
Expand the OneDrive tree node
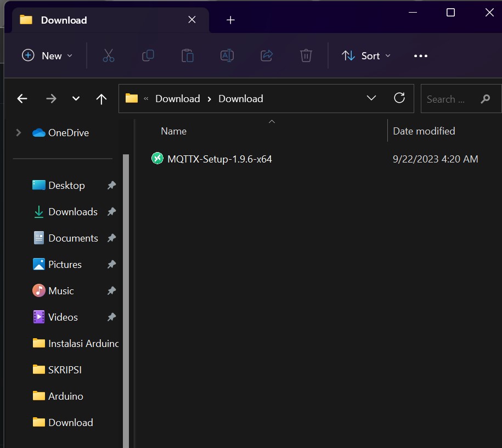point(19,132)
